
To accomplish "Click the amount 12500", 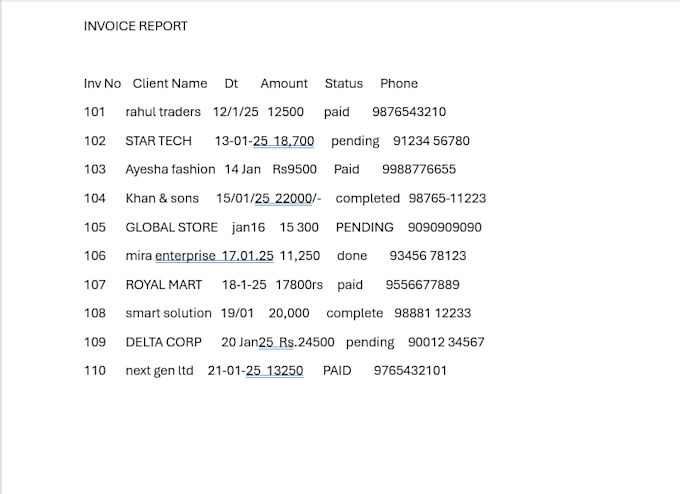I will pyautogui.click(x=285, y=112).
